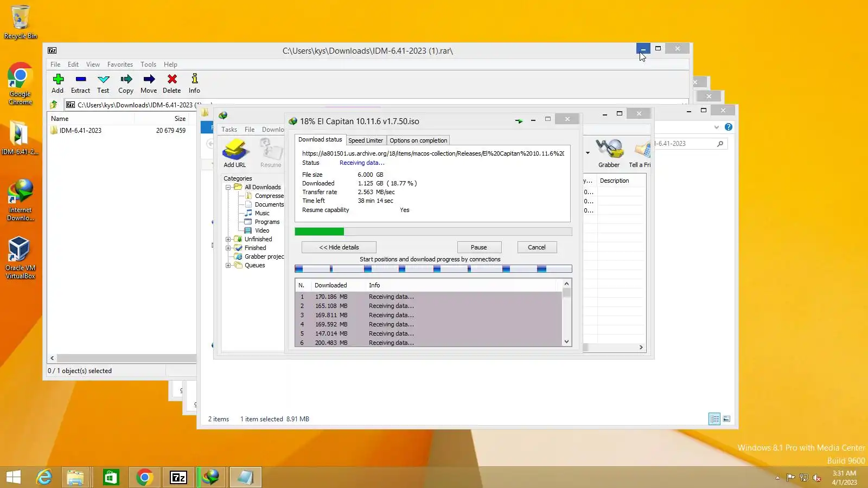Viewport: 868px width, 488px height.
Task: Switch Explorer to details view icon
Action: (x=714, y=419)
